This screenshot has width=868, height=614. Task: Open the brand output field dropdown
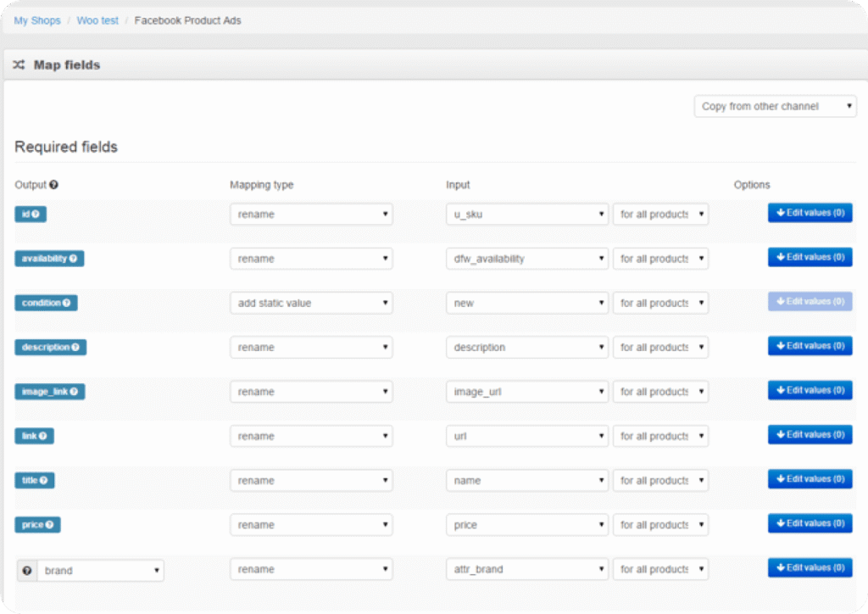pyautogui.click(x=100, y=571)
